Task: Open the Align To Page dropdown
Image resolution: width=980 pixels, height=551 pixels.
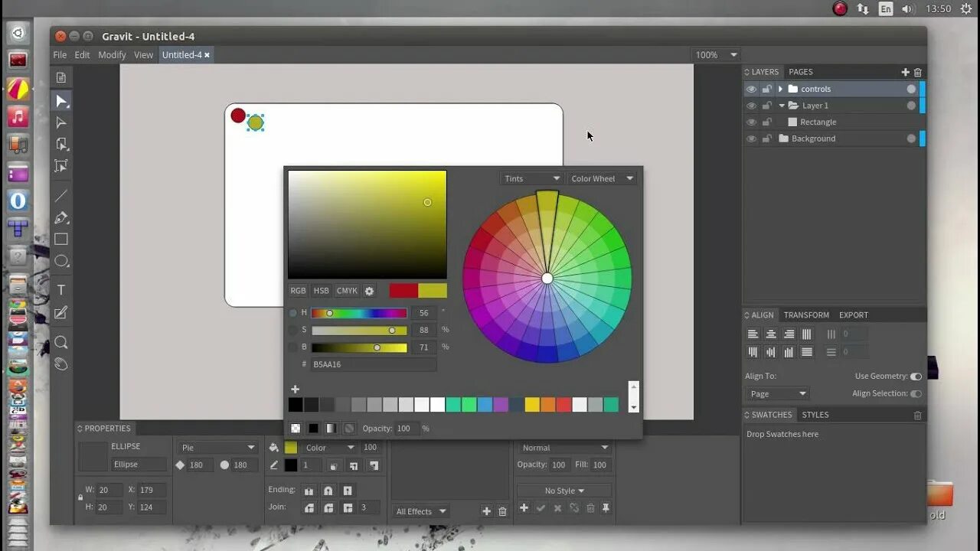Action: tap(778, 393)
